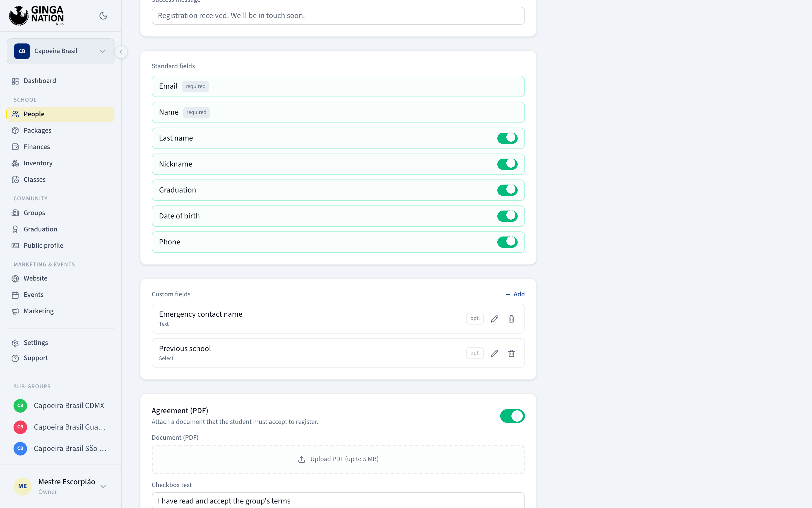Click the Ginga Nation hub logo
The height and width of the screenshot is (508, 812).
point(36,16)
